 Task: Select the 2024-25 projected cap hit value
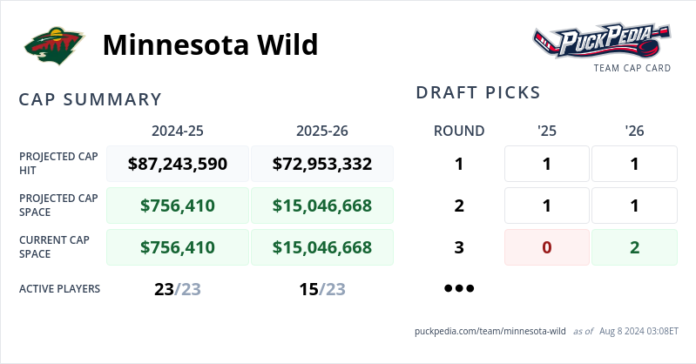[x=178, y=164]
